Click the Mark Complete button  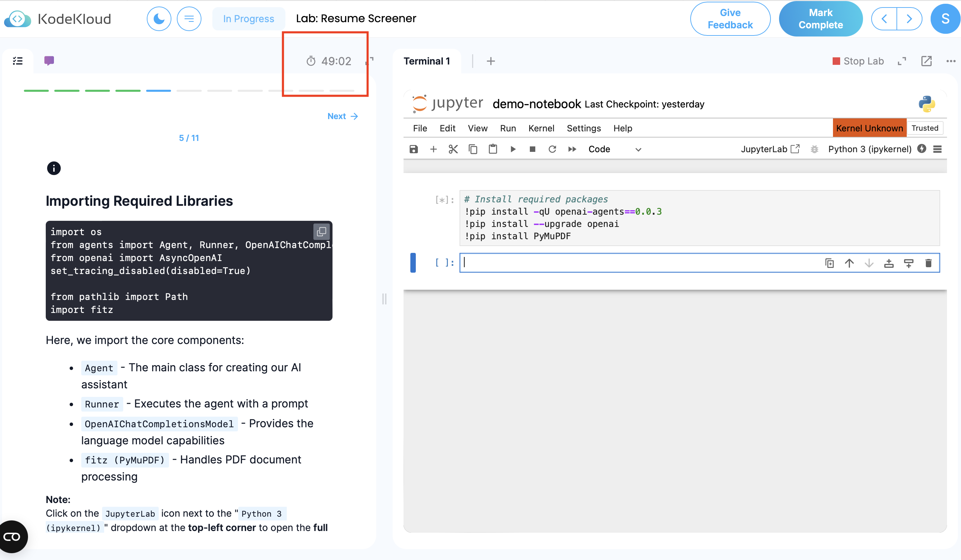(821, 19)
